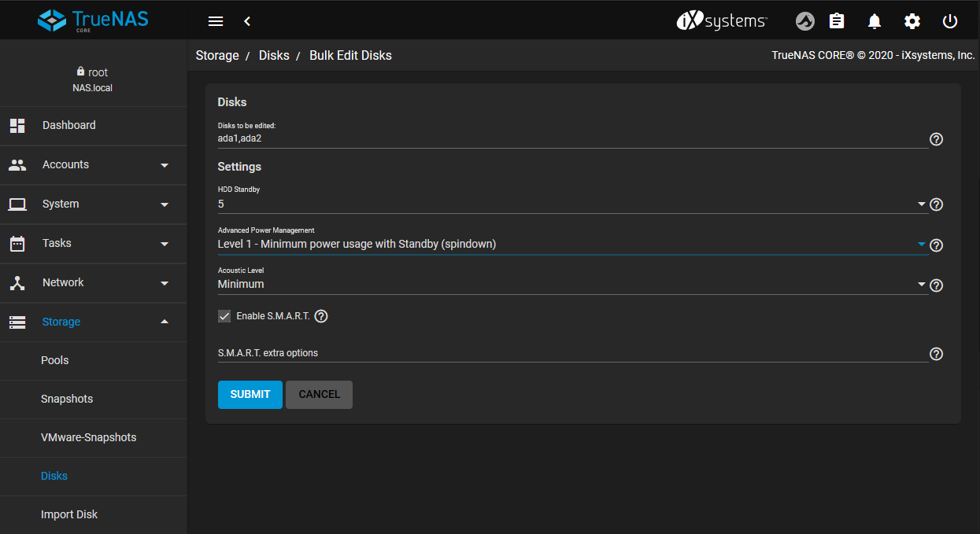
Task: Open the settings gear icon
Action: (912, 21)
